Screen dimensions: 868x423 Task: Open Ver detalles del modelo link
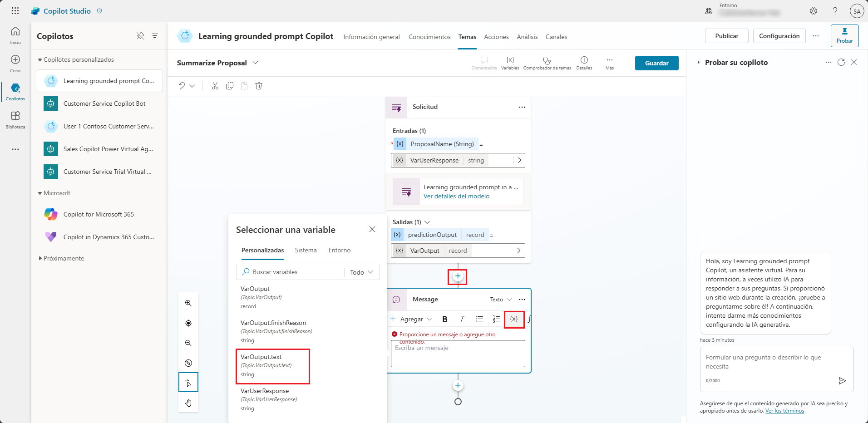[x=456, y=196]
